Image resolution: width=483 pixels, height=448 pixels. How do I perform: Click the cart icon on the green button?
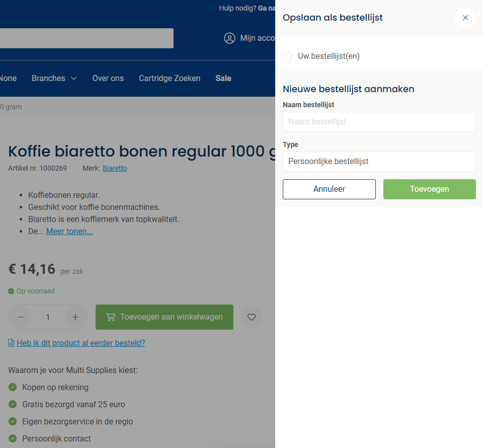click(x=111, y=317)
